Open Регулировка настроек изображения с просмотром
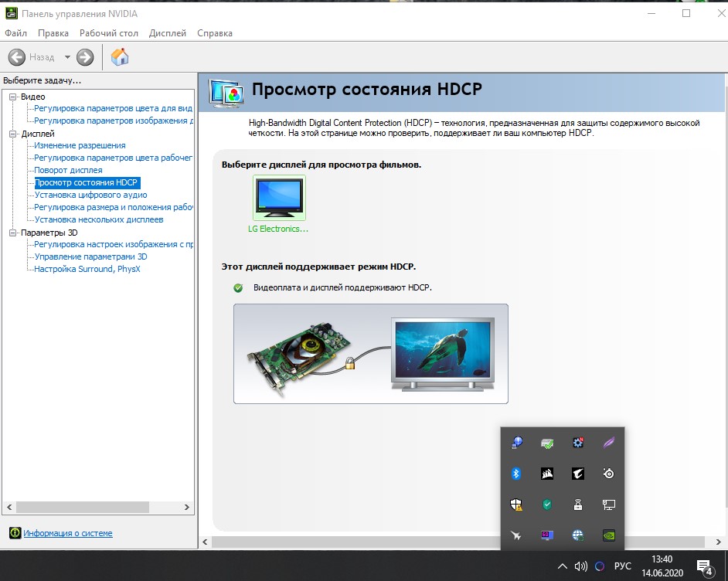728x581 pixels. point(114,244)
